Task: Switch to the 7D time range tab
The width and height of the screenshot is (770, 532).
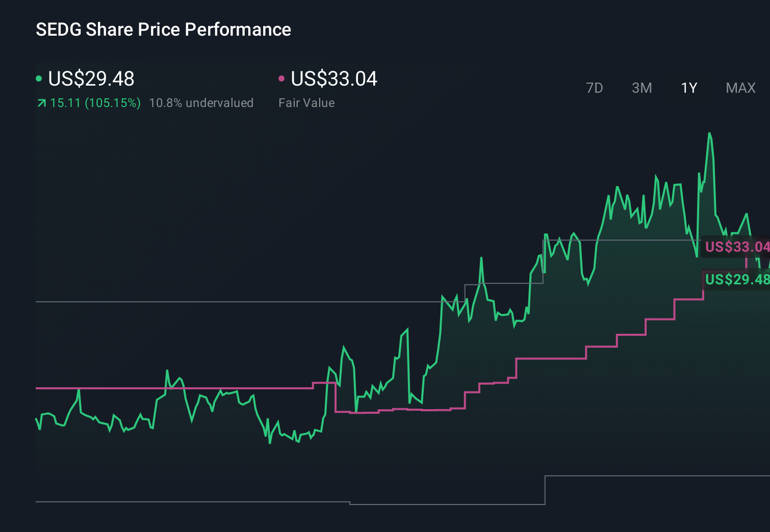Action: [595, 88]
